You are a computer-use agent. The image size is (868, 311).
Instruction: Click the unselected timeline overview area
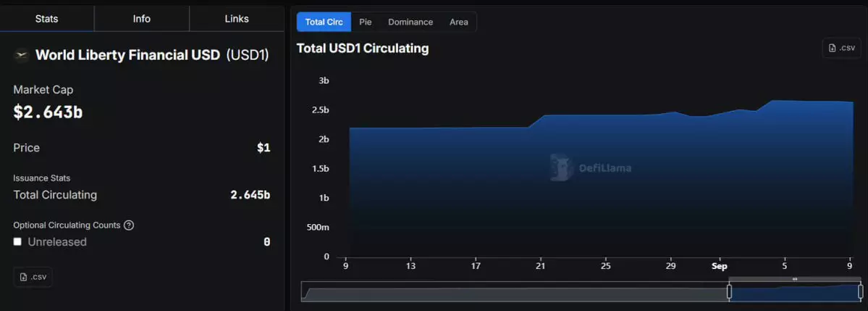point(515,291)
